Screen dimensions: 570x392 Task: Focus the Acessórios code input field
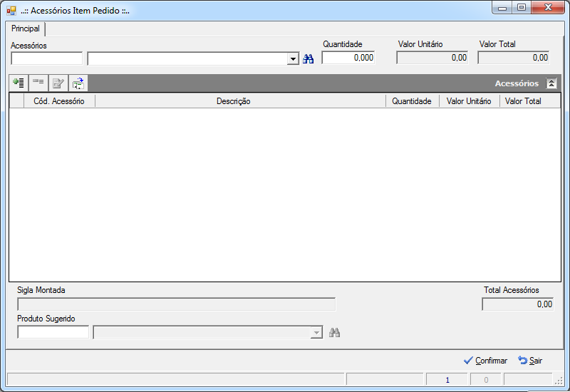[x=47, y=58]
